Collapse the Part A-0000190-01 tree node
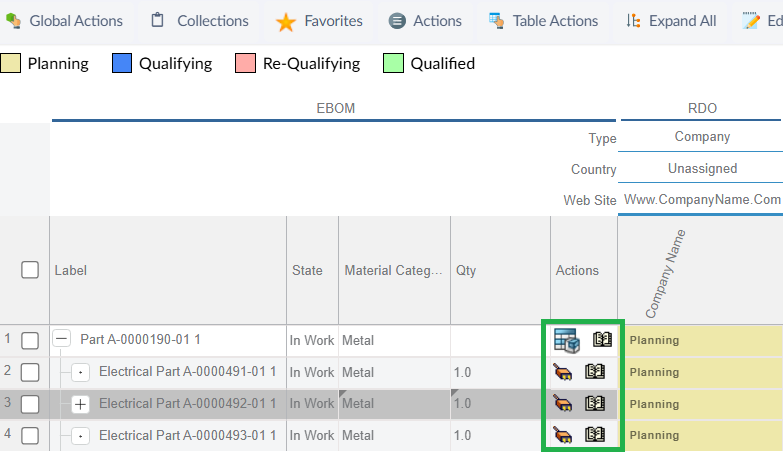 click(x=62, y=340)
